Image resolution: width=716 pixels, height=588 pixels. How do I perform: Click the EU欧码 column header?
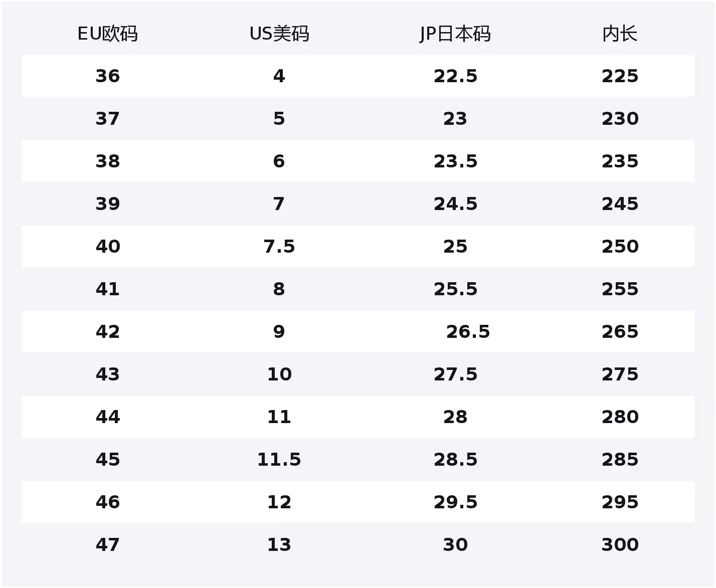[107, 34]
